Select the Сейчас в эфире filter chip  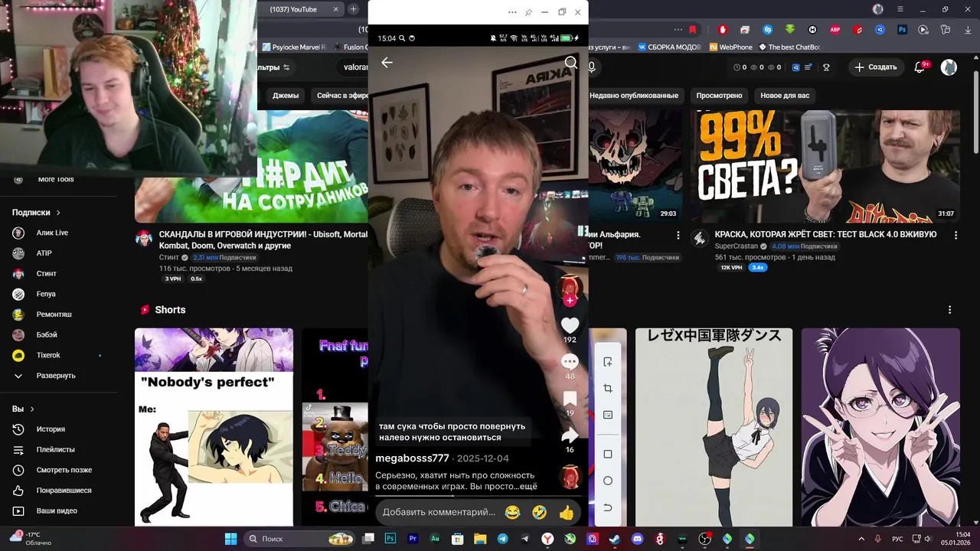point(342,96)
